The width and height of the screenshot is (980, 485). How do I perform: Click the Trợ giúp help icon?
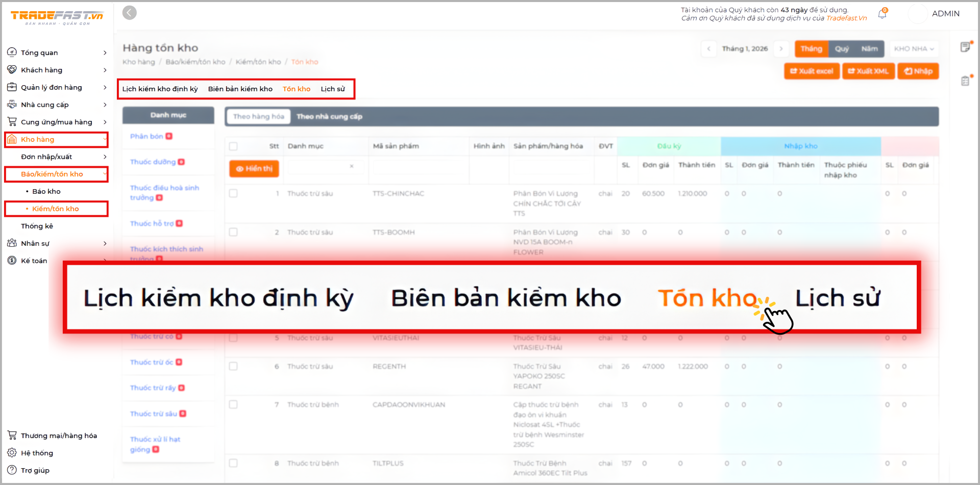click(12, 470)
